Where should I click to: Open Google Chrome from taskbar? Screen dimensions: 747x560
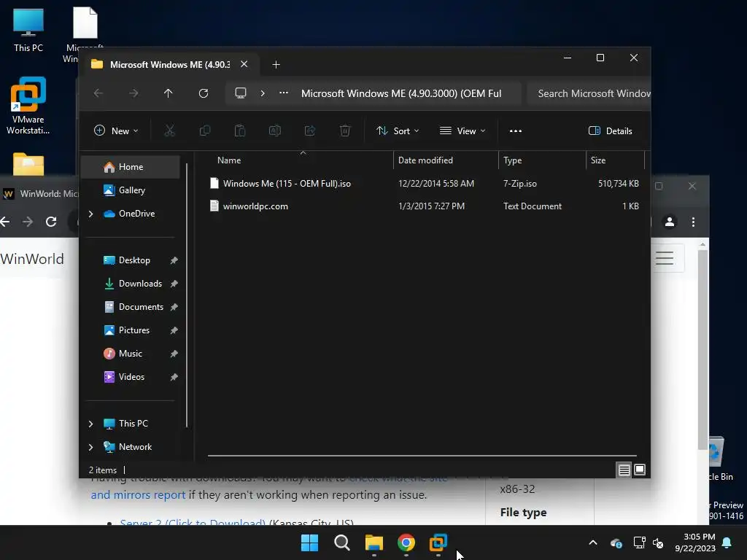click(x=406, y=542)
